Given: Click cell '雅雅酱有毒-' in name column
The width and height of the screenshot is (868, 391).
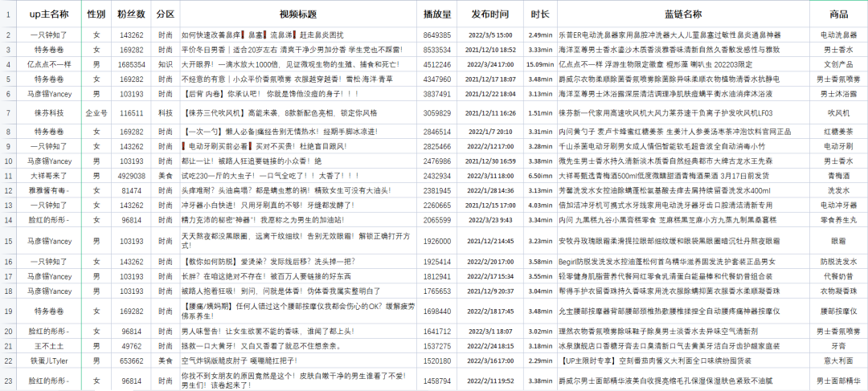Looking at the screenshot, I should pos(49,190).
